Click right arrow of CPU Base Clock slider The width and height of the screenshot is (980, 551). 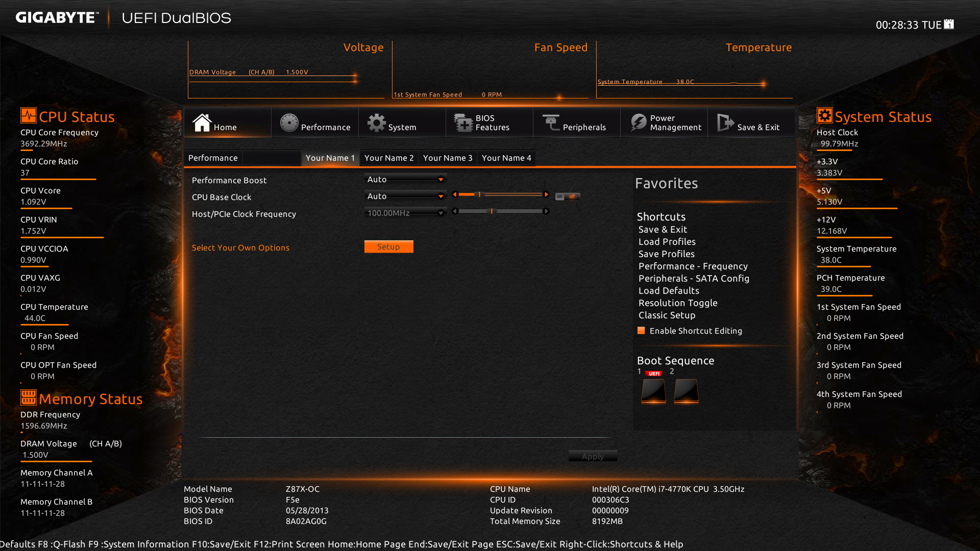[546, 194]
